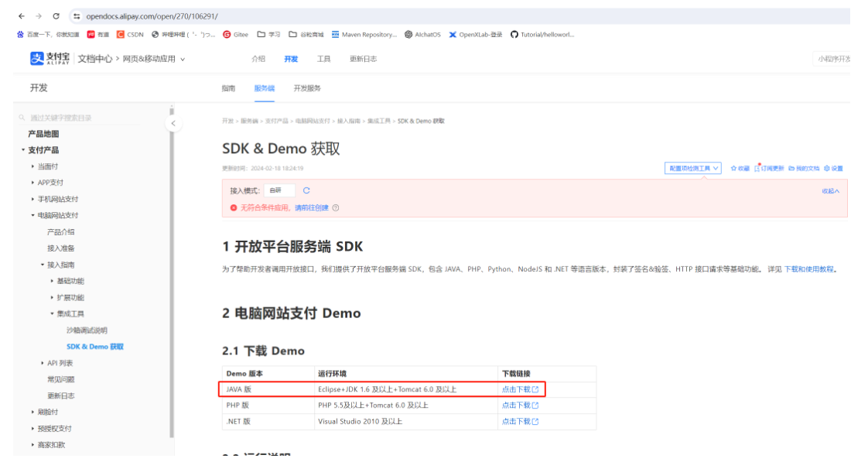Collapse the 支付产品 tree section
This screenshot has width=868, height=462.
point(23,150)
